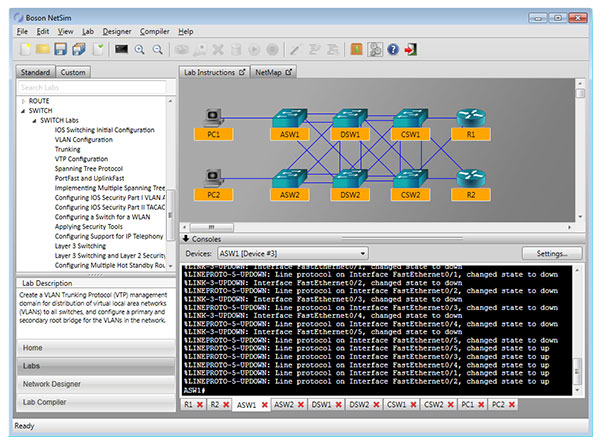Click the blue help question mark icon

(x=393, y=49)
